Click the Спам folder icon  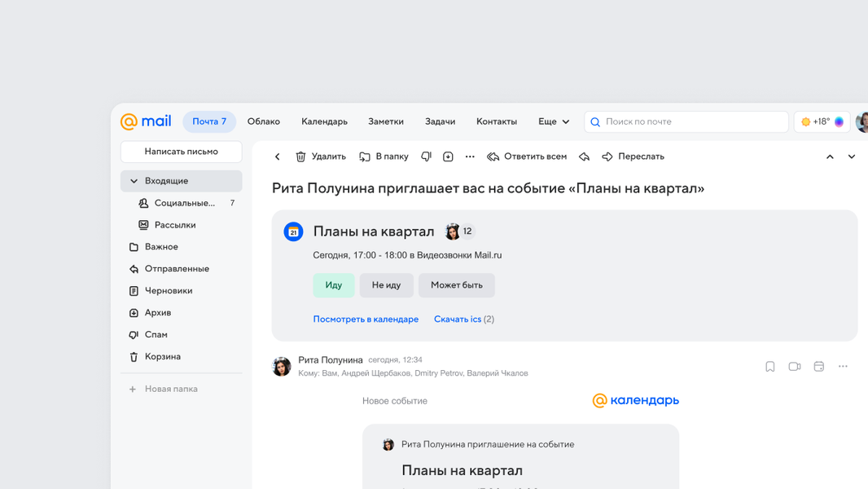[134, 335]
